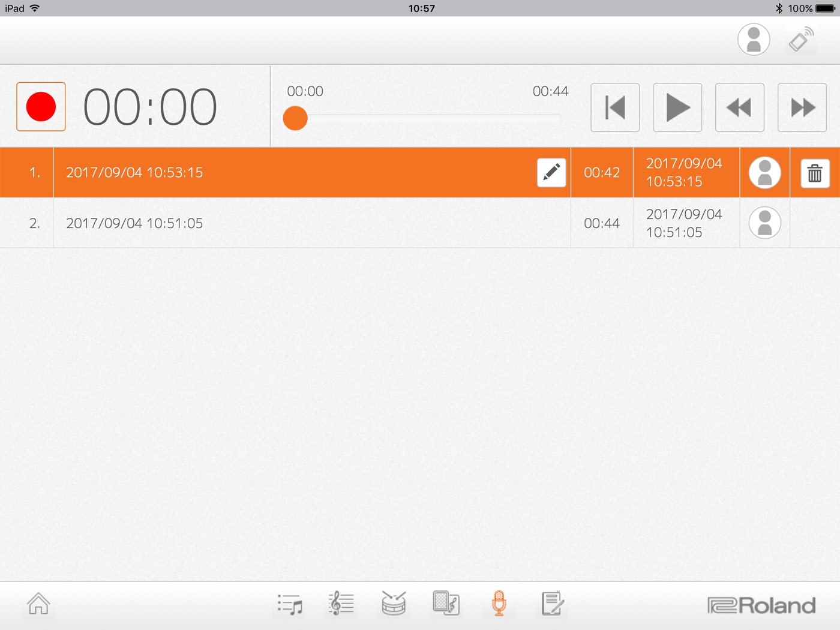Click the 00:44 duration of recording 2
Screen dimensions: 840x630
pyautogui.click(x=602, y=223)
